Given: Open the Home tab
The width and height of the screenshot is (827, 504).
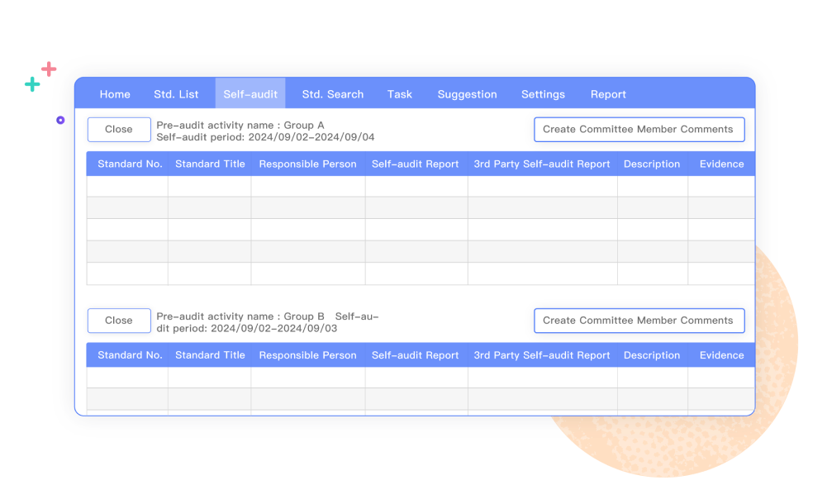Looking at the screenshot, I should coord(115,94).
